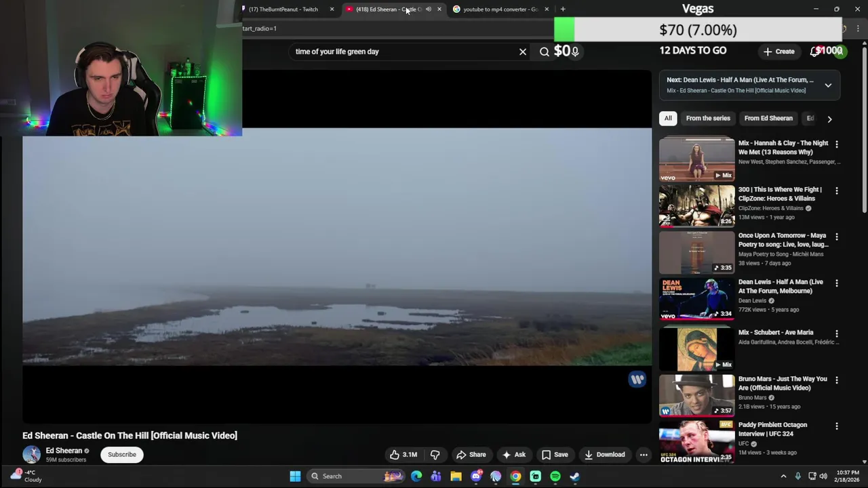Close the TheBurntPeanut Twitch tab
The width and height of the screenshot is (868, 488).
(332, 9)
